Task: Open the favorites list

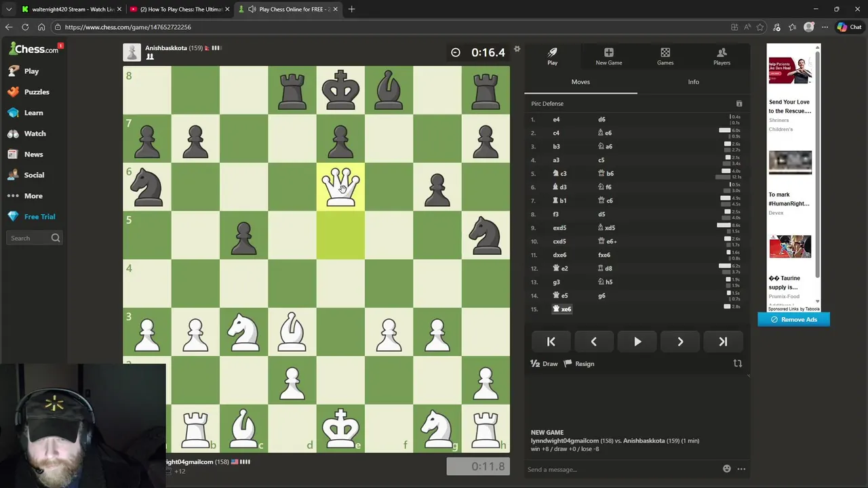Action: click(x=793, y=27)
